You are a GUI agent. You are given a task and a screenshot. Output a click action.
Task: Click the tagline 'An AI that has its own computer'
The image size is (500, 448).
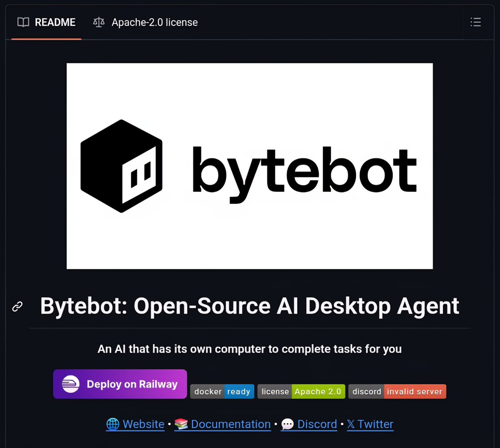(x=250, y=349)
